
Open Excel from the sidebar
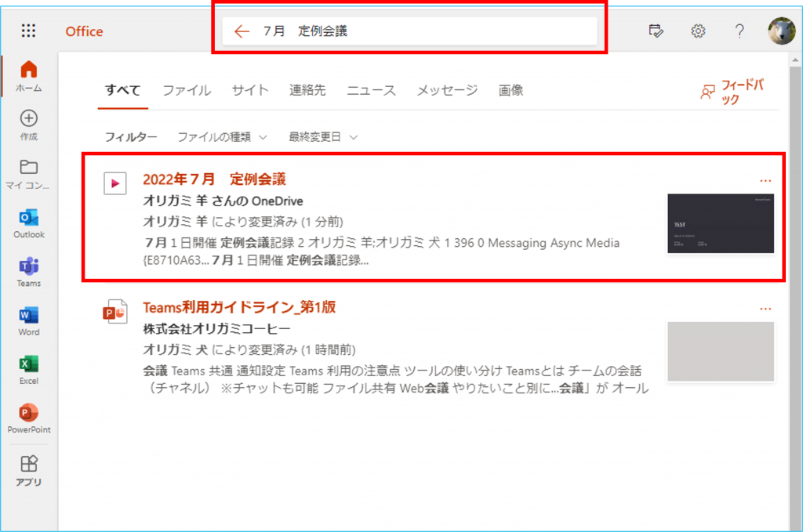[29, 364]
